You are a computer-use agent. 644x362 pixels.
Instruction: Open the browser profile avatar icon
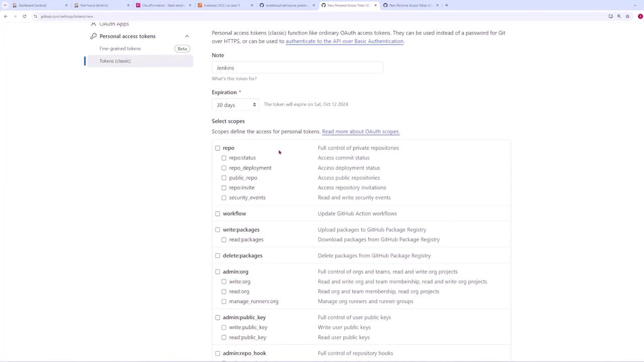click(640, 16)
